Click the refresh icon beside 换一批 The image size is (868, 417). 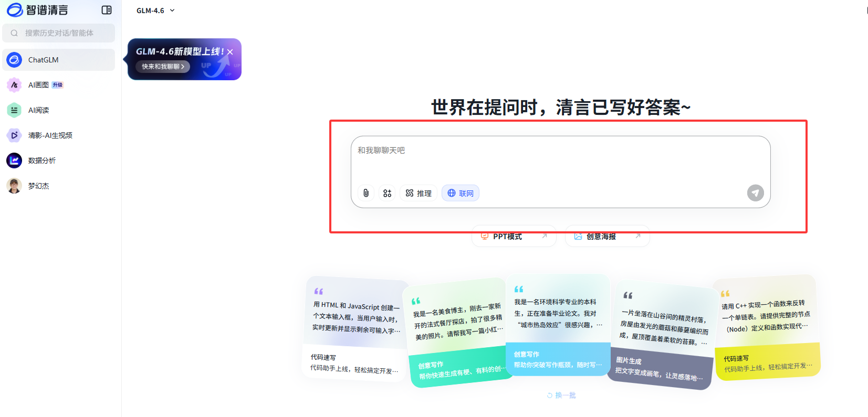click(x=550, y=395)
